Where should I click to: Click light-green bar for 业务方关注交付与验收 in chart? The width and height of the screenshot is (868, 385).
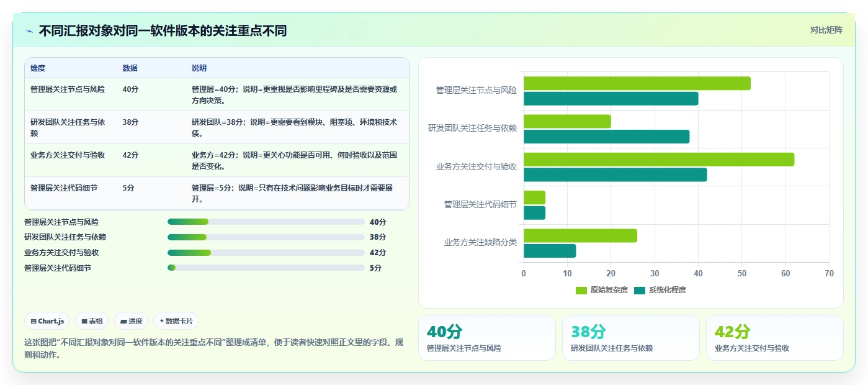tap(659, 160)
